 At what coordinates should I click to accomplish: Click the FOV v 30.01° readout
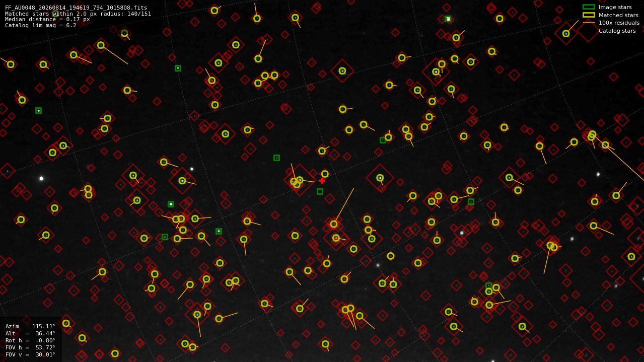tap(30, 354)
